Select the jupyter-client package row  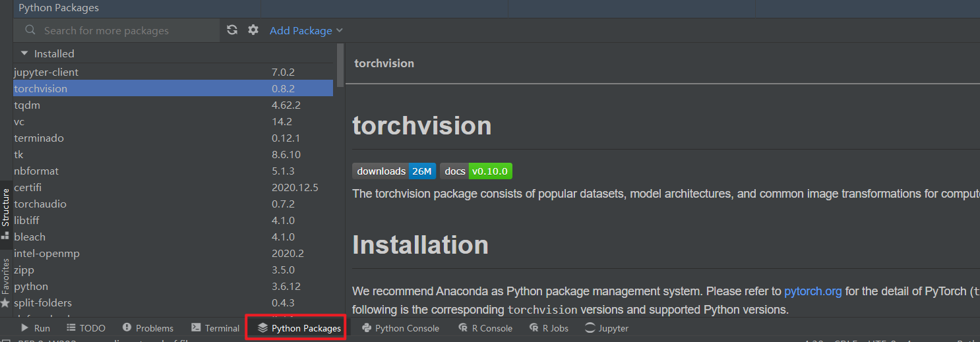pyautogui.click(x=173, y=72)
